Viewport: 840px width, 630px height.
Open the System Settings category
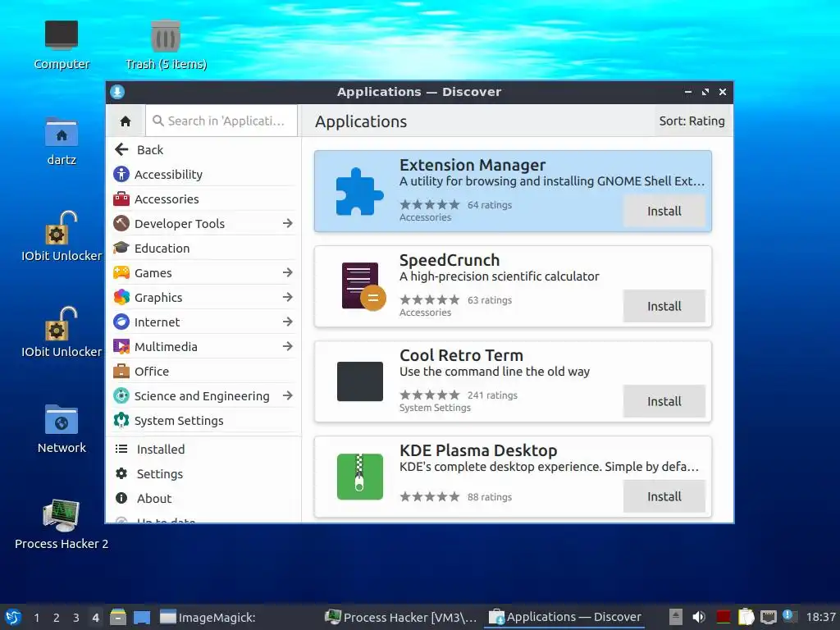203,421
